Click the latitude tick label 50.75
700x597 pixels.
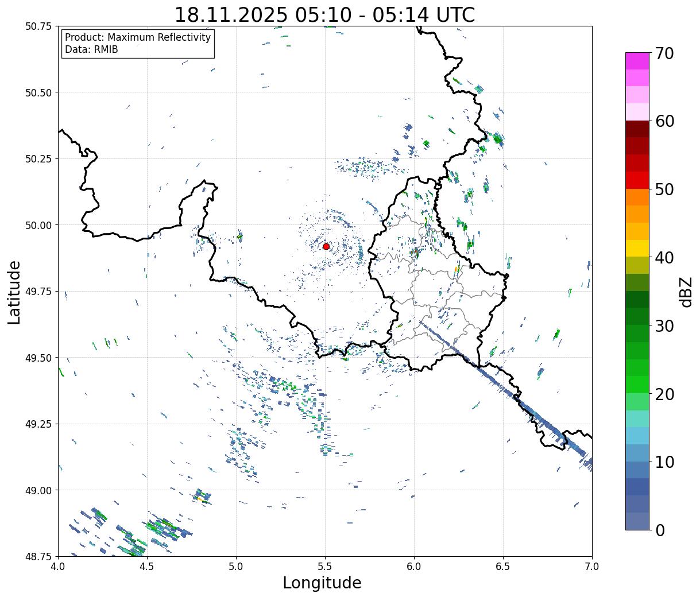38,26
